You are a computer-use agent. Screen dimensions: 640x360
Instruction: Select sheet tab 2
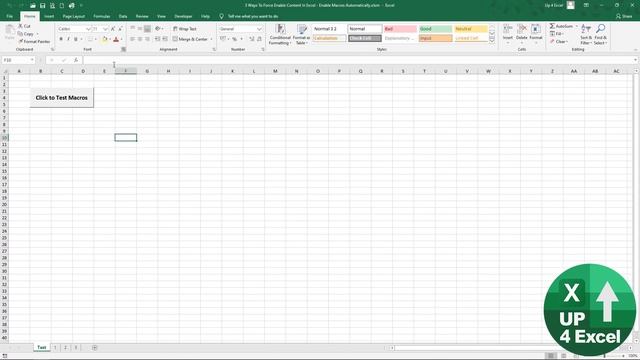pyautogui.click(x=65, y=348)
